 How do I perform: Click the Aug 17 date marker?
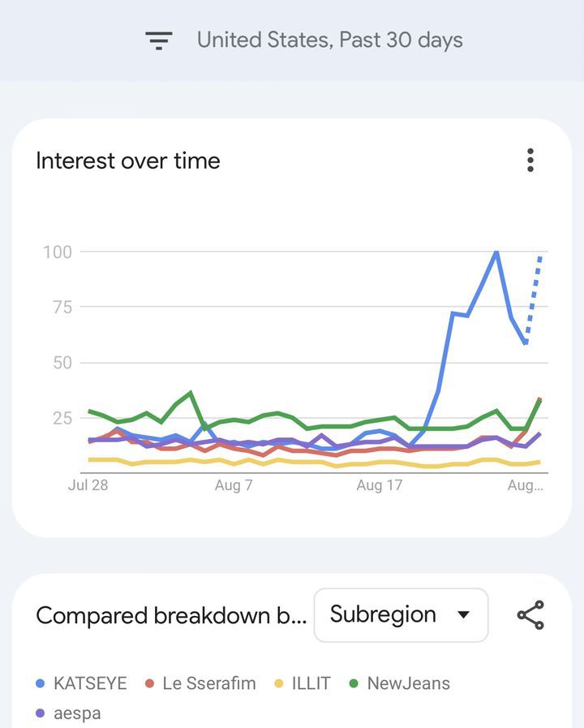click(x=380, y=485)
